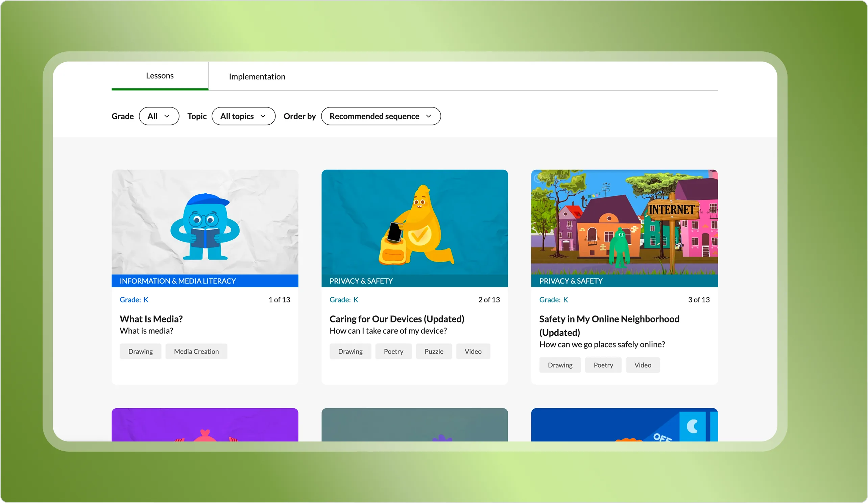Click the Internet neighborhood thumbnail image
Image resolution: width=868 pixels, height=503 pixels.
[624, 222]
